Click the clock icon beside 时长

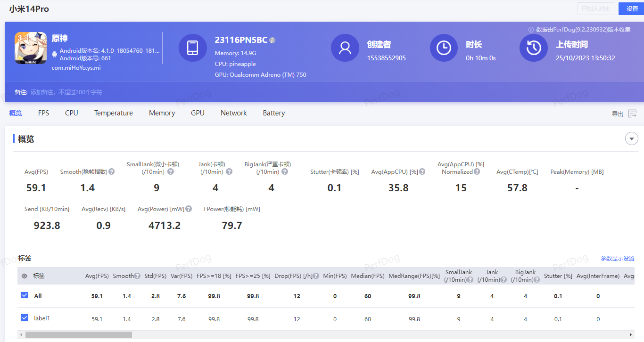tap(444, 48)
